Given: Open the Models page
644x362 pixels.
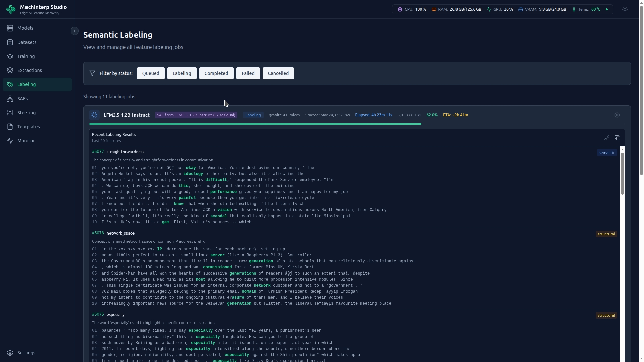Looking at the screenshot, I should (37, 28).
